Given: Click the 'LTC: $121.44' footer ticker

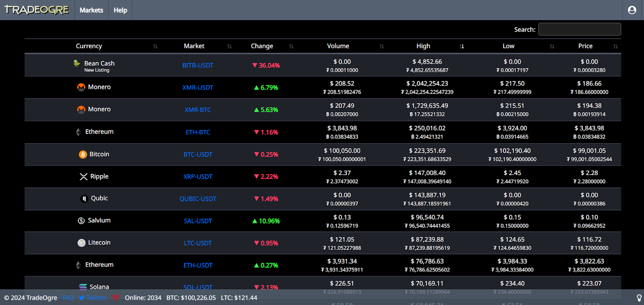Looking at the screenshot, I should (239, 298).
